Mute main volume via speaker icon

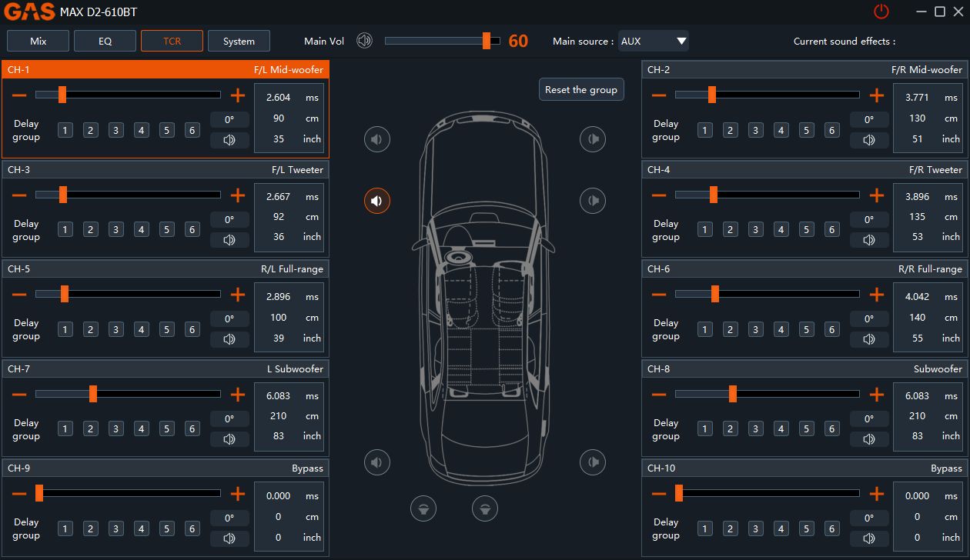pyautogui.click(x=364, y=41)
